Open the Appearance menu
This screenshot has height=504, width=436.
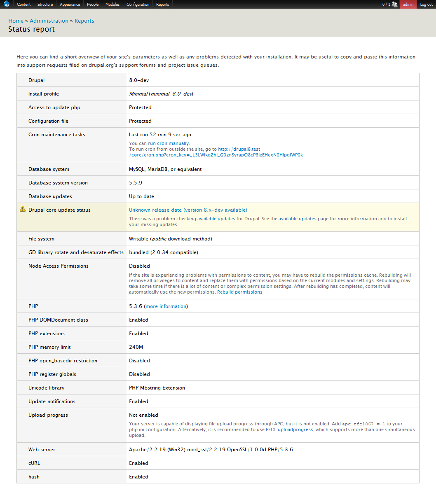point(69,4)
